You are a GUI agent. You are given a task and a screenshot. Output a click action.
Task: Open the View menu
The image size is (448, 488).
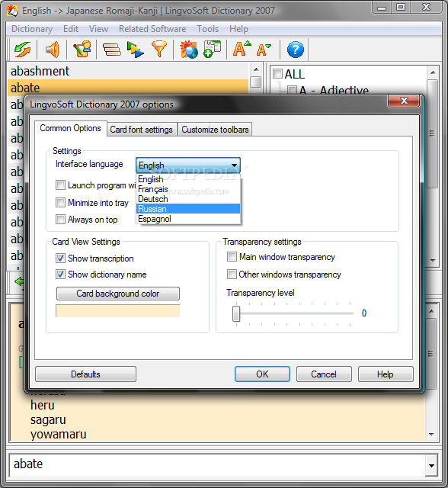tap(98, 29)
